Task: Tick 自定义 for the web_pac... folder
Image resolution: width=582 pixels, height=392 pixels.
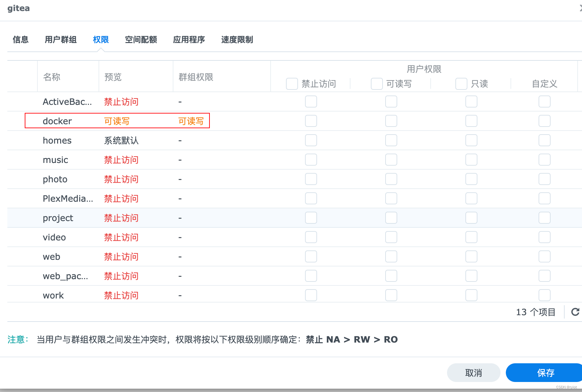Action: point(545,276)
